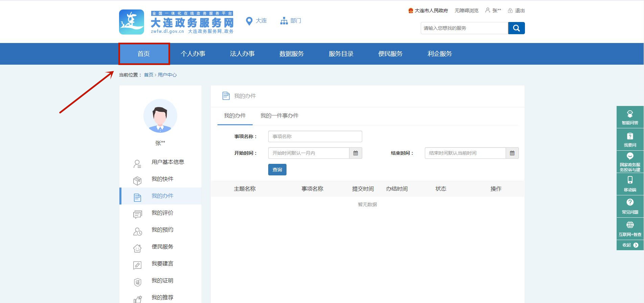Open 个人办事 navigation menu
Viewport: 644px width, 303px height.
193,54
